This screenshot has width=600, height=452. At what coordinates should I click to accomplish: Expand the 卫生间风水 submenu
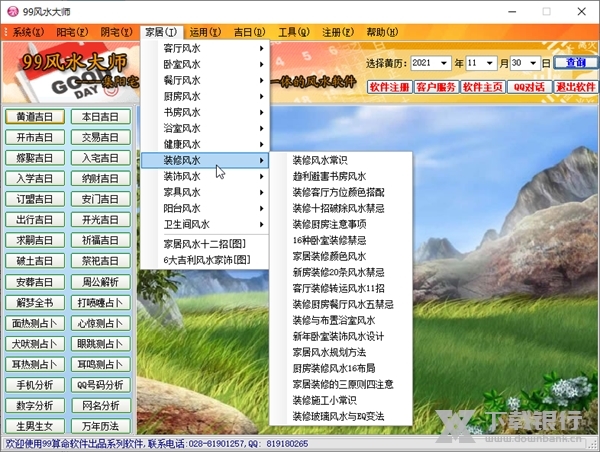click(205, 225)
